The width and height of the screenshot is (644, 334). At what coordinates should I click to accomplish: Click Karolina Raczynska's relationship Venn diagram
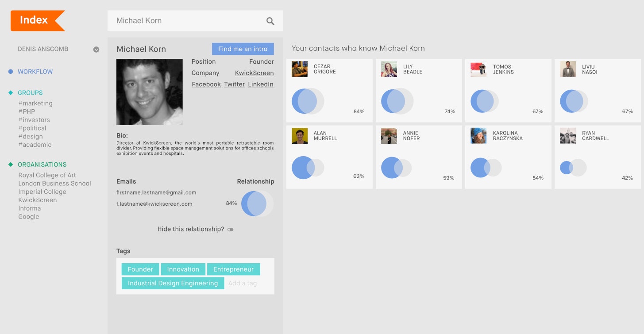pyautogui.click(x=486, y=168)
